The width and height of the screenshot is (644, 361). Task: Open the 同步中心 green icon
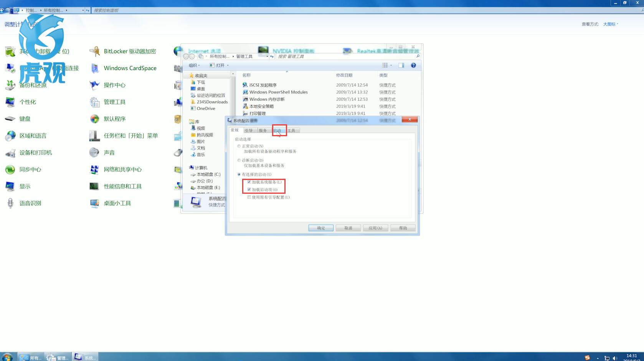[x=10, y=170]
